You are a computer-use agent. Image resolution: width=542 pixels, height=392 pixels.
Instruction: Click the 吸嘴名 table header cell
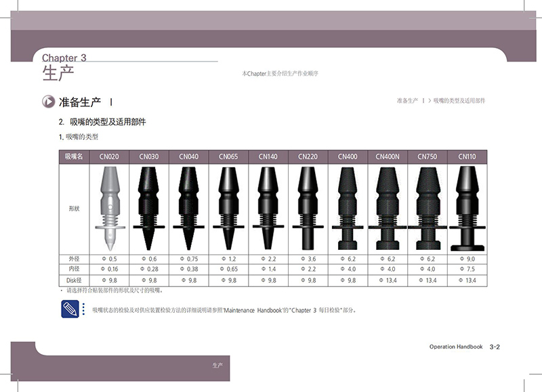point(74,156)
